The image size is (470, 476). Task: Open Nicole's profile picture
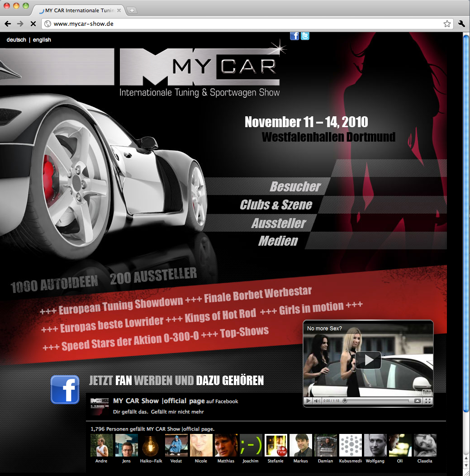pos(201,445)
